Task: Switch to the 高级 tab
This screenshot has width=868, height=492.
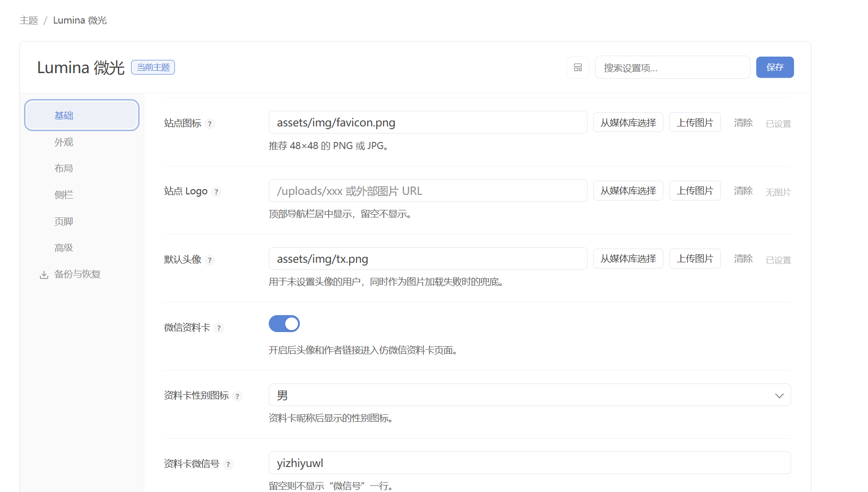Action: pos(82,248)
